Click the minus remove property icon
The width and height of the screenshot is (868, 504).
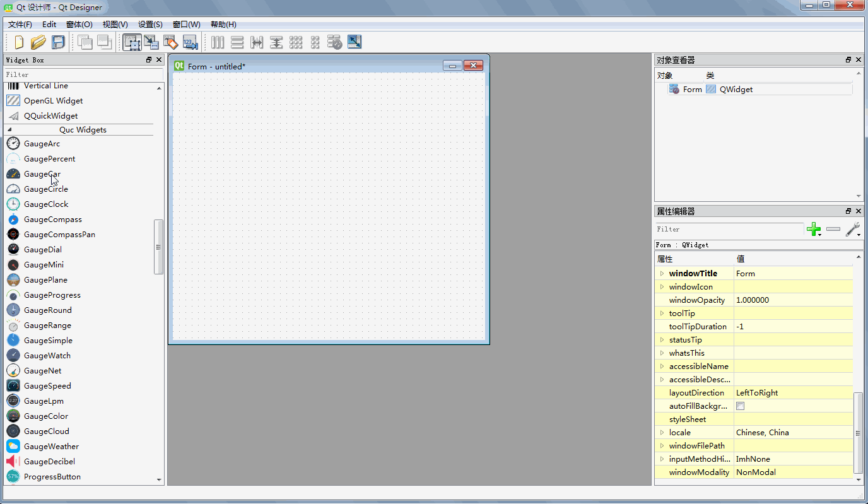pos(833,230)
